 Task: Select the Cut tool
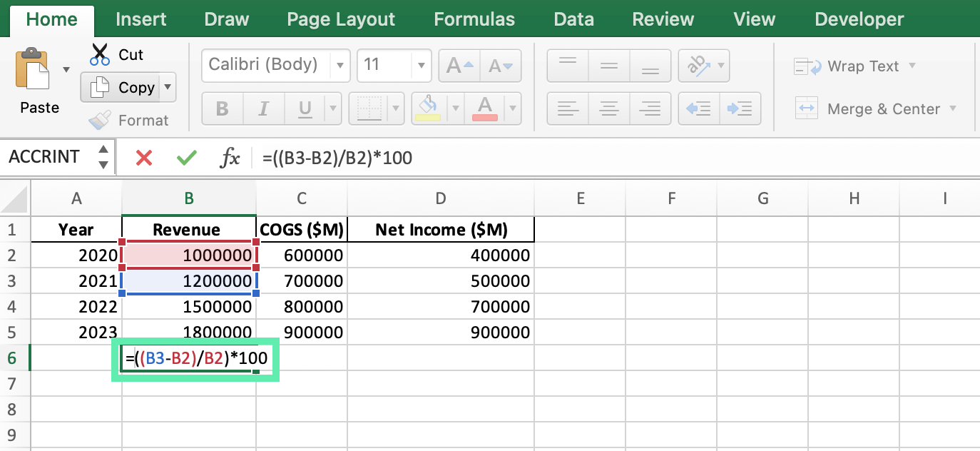pyautogui.click(x=118, y=54)
